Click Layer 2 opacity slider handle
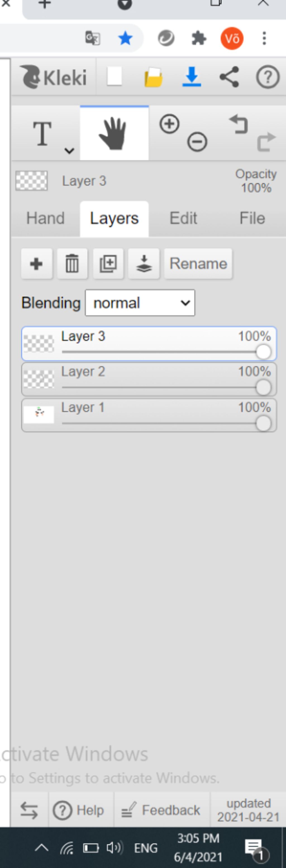The image size is (286, 868). click(x=263, y=387)
